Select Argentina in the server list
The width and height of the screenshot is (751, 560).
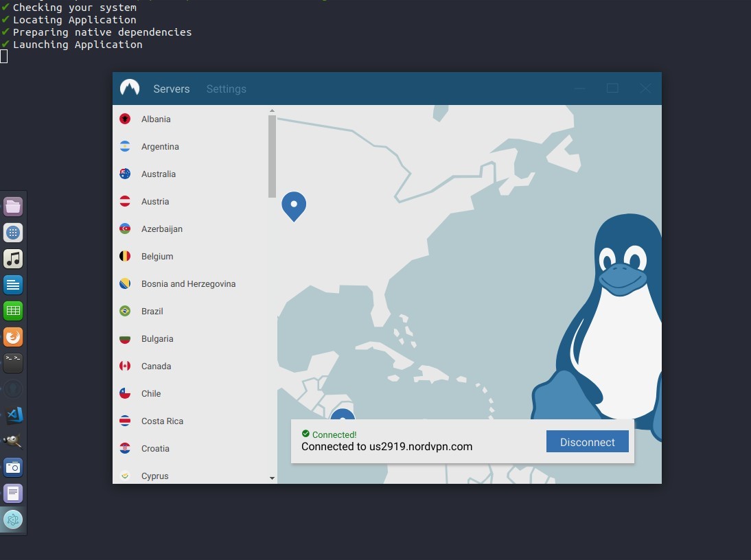click(x=190, y=146)
